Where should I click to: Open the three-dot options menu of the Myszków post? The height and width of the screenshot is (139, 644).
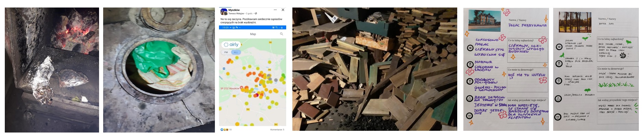pyautogui.click(x=275, y=10)
